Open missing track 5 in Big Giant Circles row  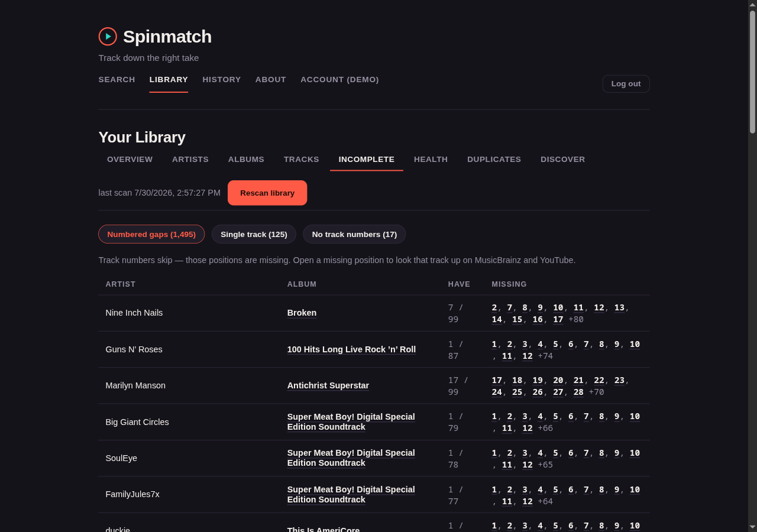click(556, 416)
